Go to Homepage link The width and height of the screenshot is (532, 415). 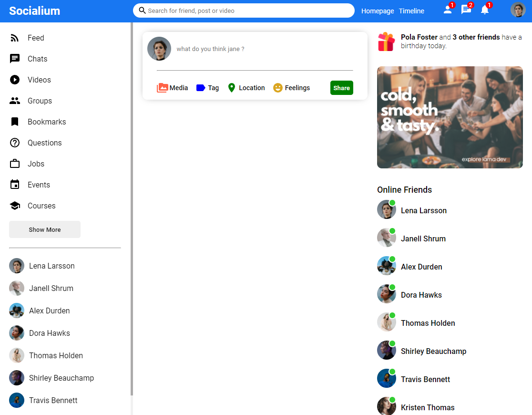(x=377, y=11)
